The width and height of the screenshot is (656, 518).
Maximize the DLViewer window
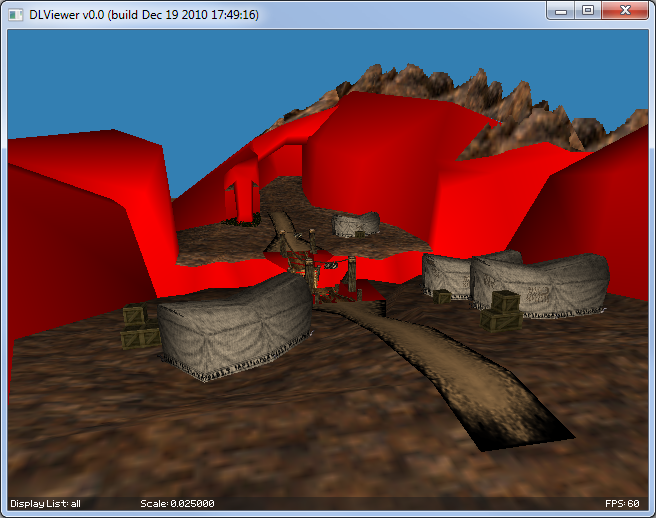[588, 10]
